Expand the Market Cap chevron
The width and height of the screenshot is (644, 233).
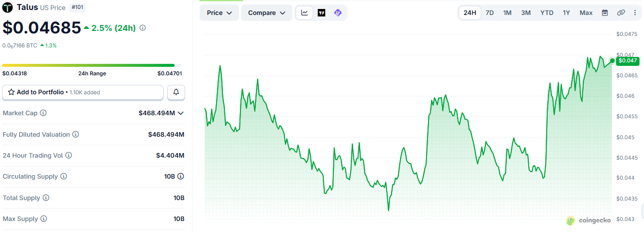coord(181,113)
